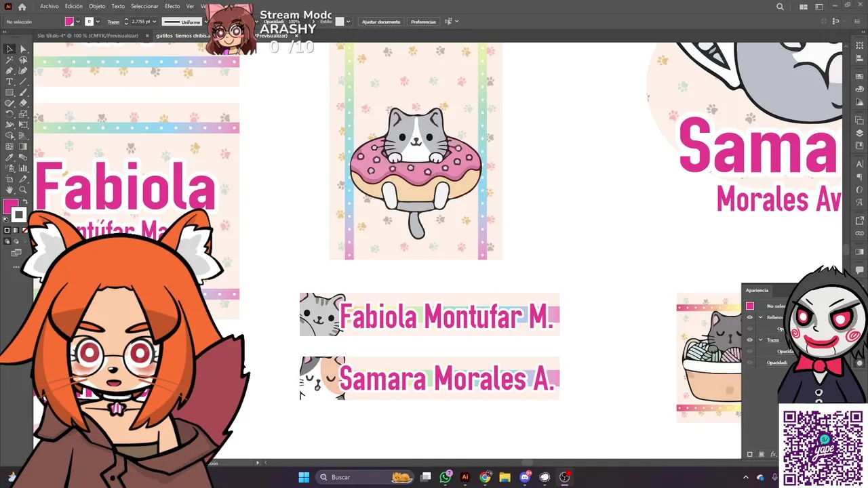The height and width of the screenshot is (488, 868).
Task: Open the Seleccionar menu
Action: pos(144,7)
